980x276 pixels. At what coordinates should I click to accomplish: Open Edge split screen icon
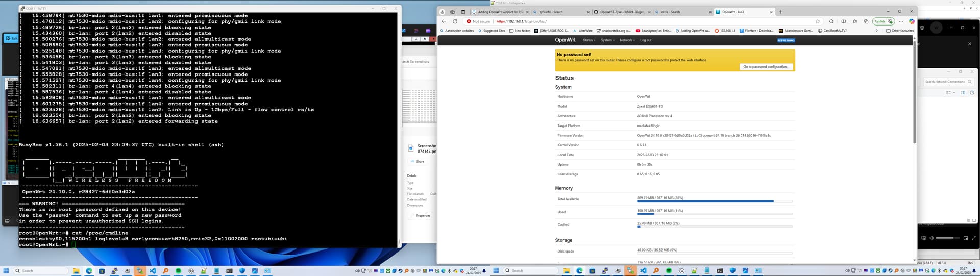click(843, 21)
